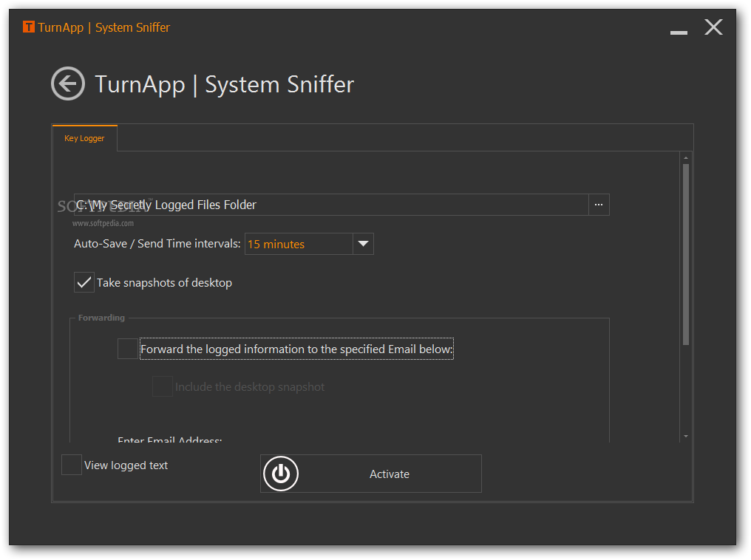751x560 pixels.
Task: Go back using the circled arrow icon
Action: 68,83
